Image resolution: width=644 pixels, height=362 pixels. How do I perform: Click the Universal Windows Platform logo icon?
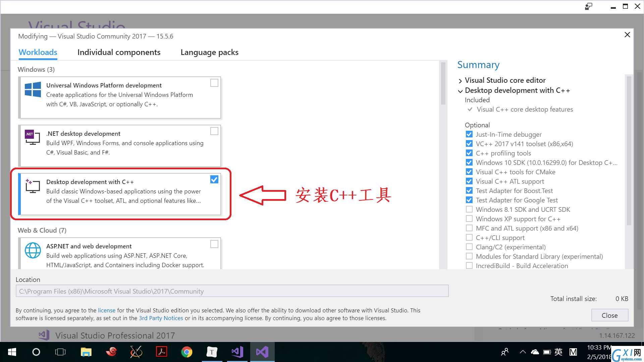click(33, 89)
